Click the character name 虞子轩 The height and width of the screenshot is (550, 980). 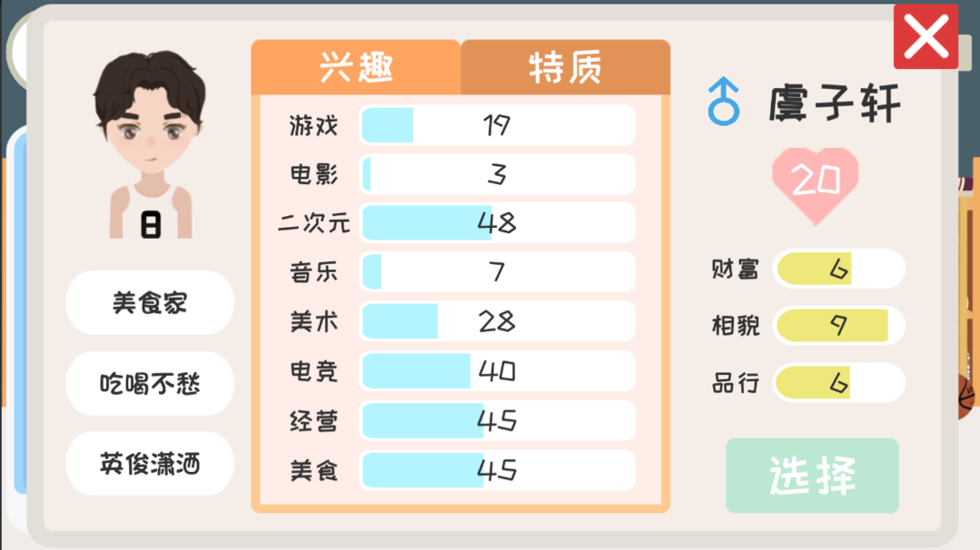pyautogui.click(x=835, y=102)
